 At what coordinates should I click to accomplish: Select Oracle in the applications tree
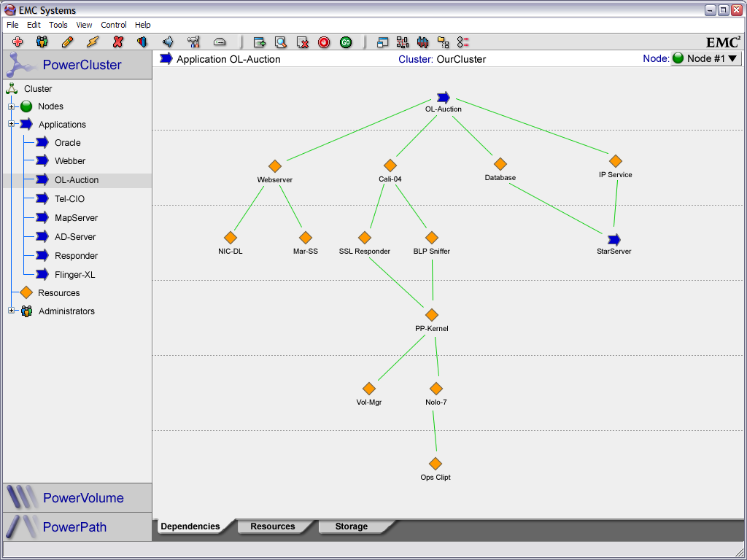(x=68, y=142)
